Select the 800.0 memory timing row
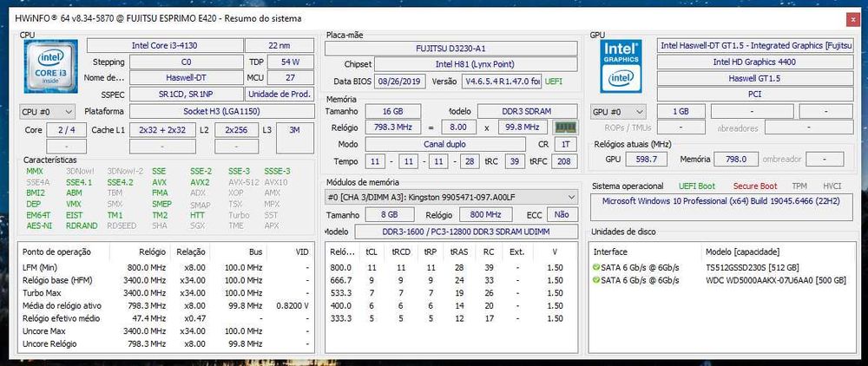 tap(450, 268)
